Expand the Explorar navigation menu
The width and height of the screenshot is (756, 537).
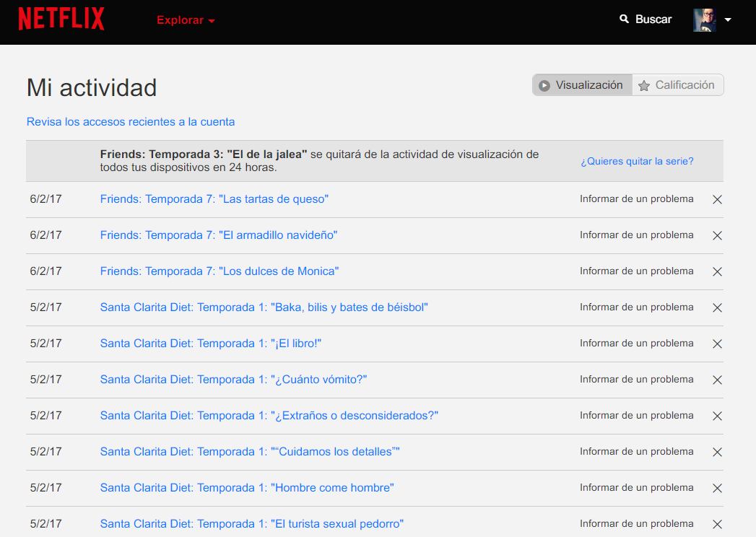click(185, 21)
